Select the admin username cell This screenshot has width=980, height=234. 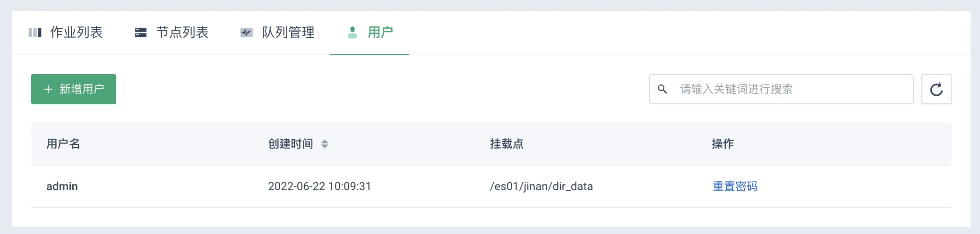pos(62,186)
